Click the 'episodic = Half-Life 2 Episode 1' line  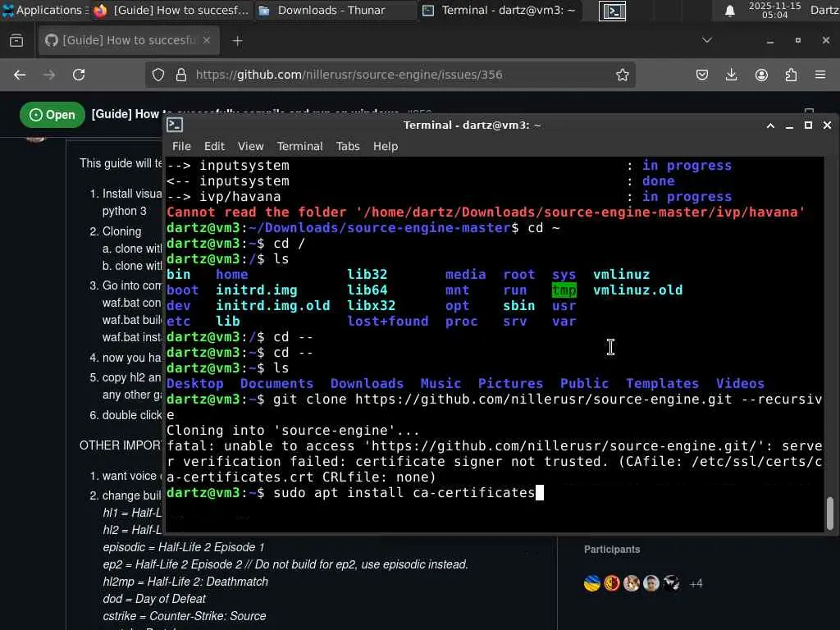[184, 547]
